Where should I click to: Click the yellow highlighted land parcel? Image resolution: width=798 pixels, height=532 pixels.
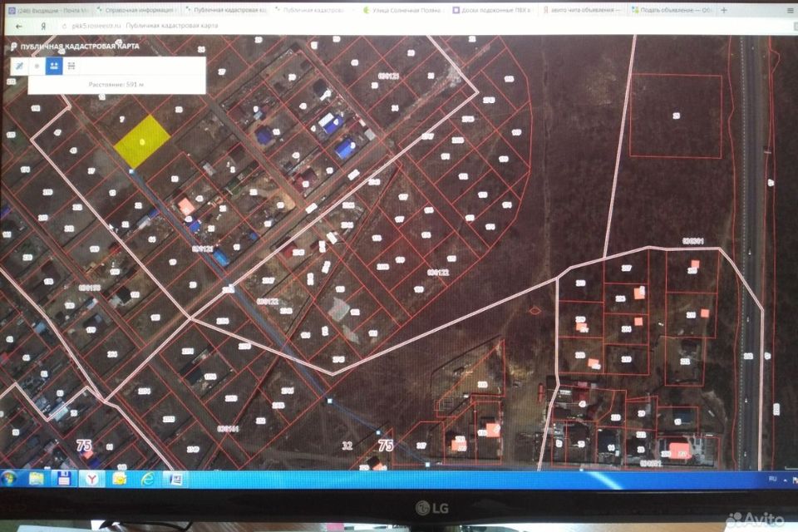click(142, 140)
